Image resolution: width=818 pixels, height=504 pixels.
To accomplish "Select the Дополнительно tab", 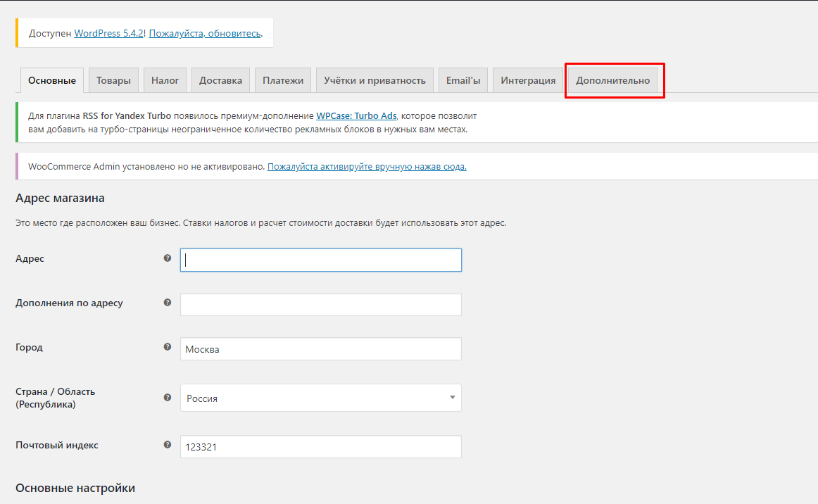I will (x=612, y=80).
